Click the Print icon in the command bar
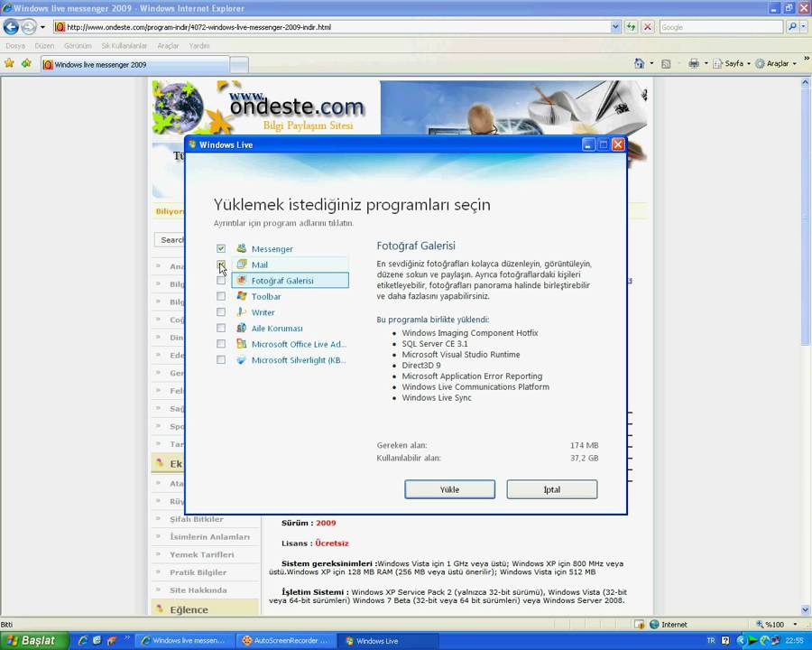This screenshot has height=650, width=812. 694,63
